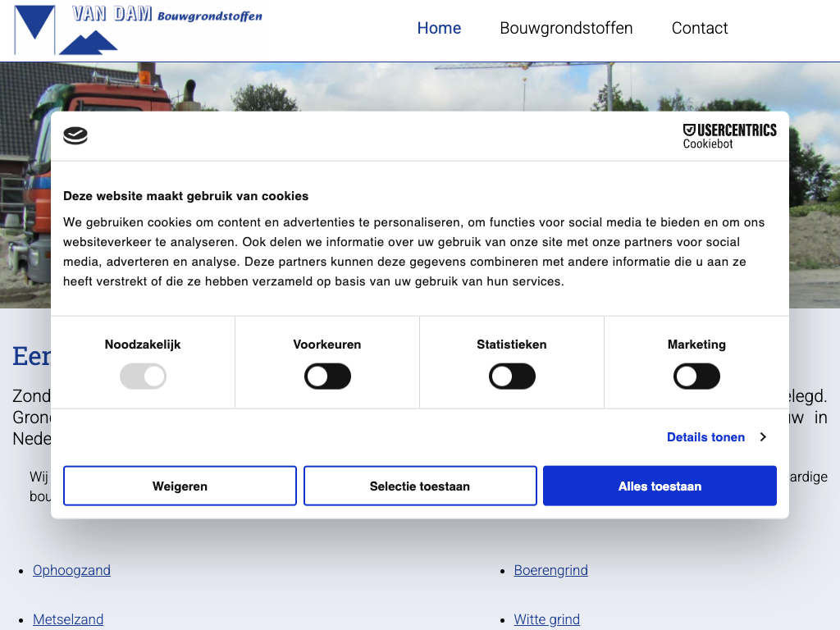Viewport: 840px width, 630px height.
Task: Click the Selectie toestaan button
Action: pos(420,486)
